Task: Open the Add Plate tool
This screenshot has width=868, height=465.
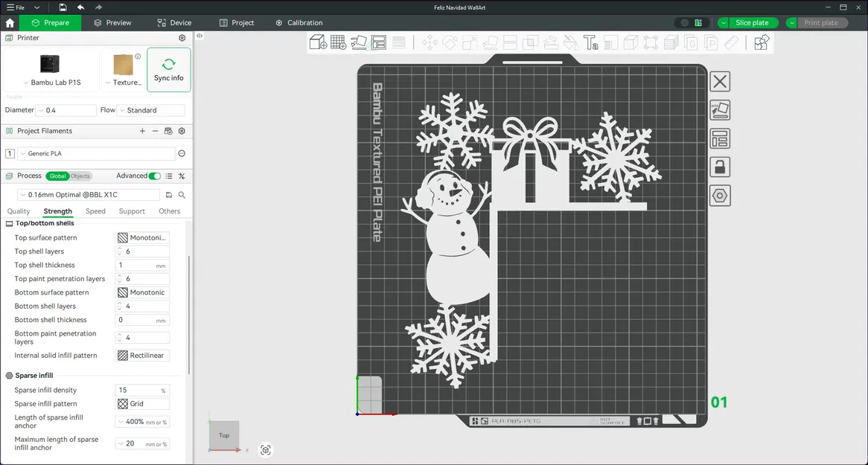Action: click(x=338, y=42)
